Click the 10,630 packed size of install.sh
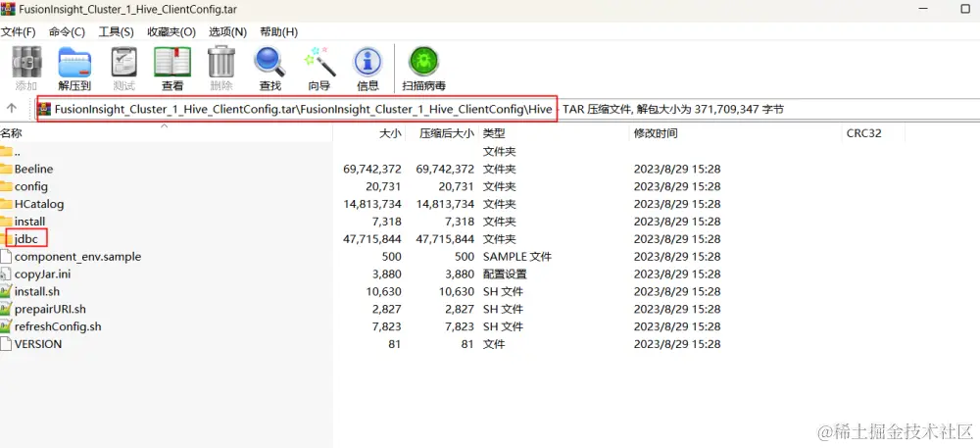 point(456,291)
